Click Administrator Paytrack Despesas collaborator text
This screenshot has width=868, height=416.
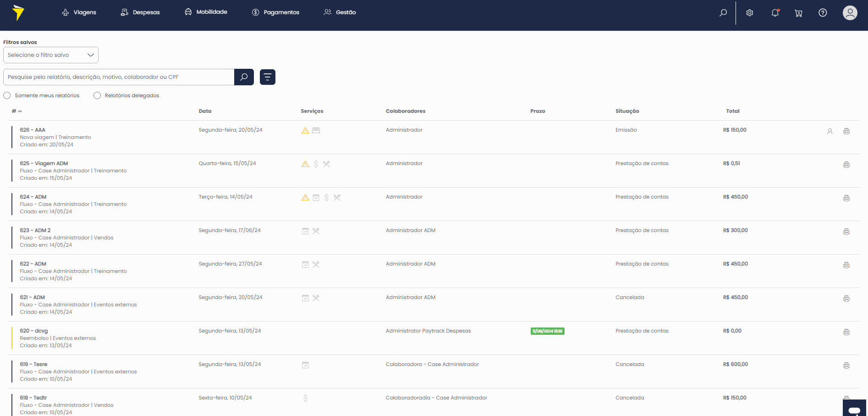[428, 331]
